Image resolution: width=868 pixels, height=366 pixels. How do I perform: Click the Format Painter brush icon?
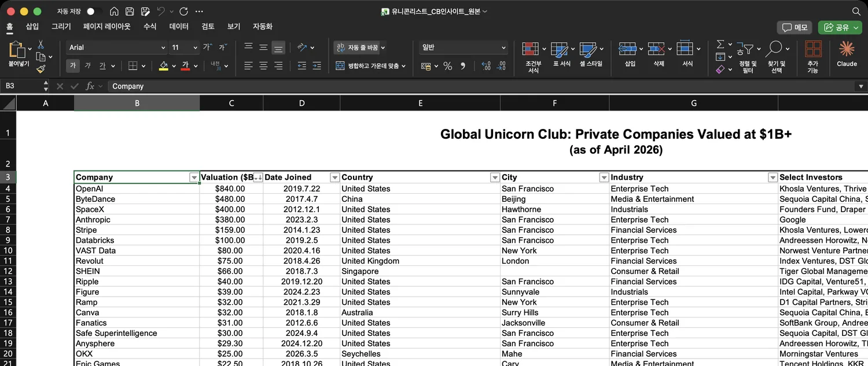(x=41, y=69)
